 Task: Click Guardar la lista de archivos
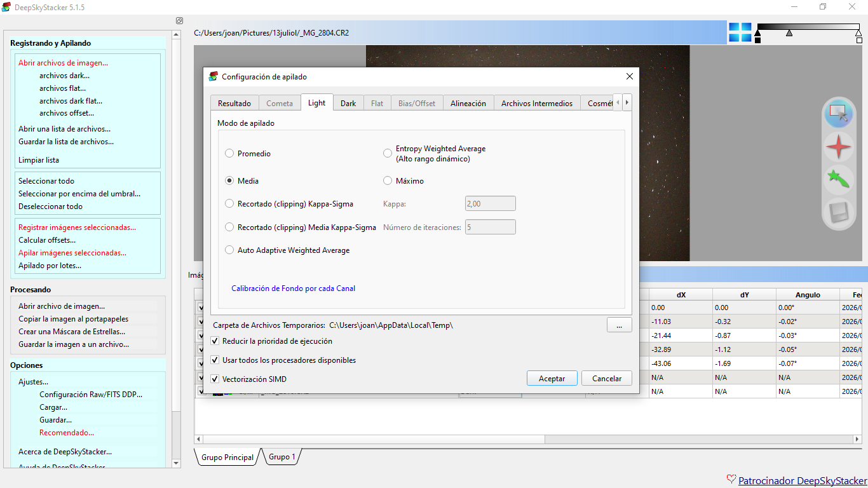tap(66, 142)
